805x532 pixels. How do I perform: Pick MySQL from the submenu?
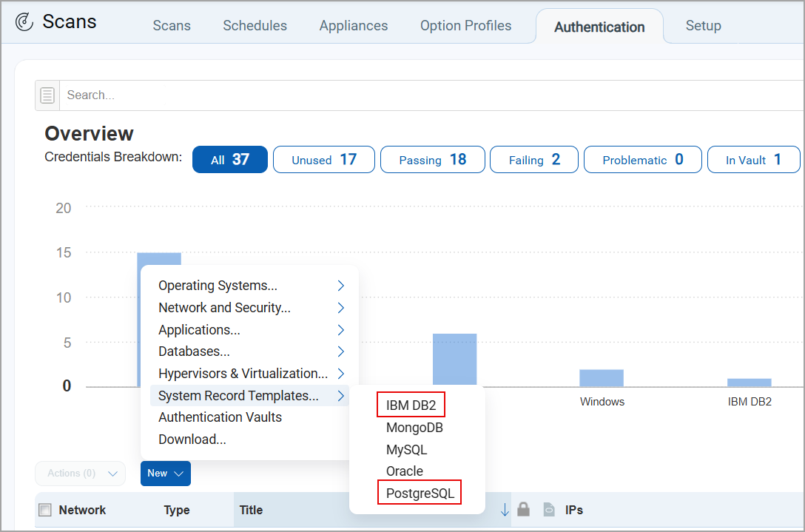click(x=407, y=449)
